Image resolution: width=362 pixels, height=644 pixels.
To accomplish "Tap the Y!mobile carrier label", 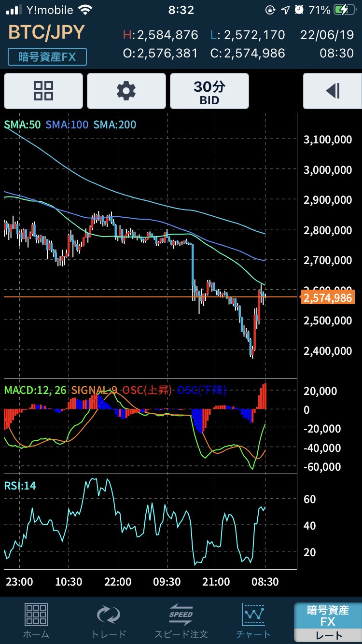I will [50, 10].
